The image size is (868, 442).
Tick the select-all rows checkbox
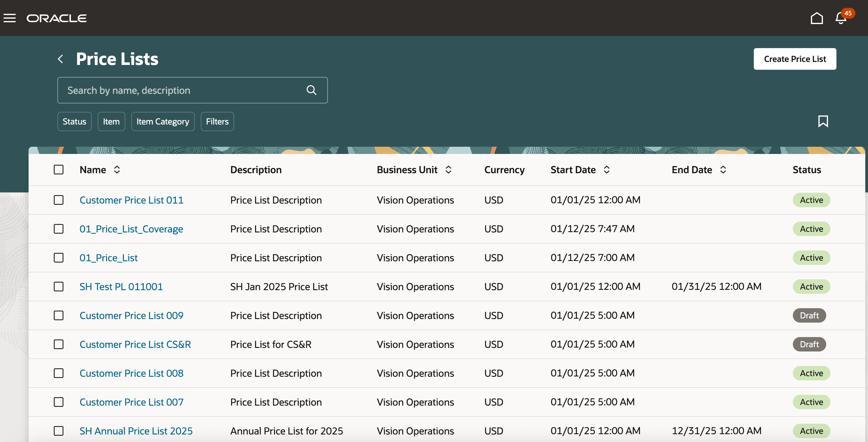click(59, 170)
